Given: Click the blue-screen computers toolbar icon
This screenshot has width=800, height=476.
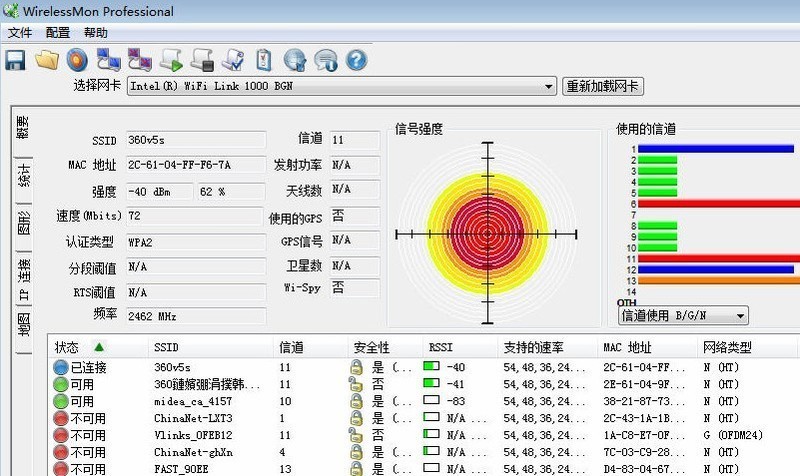Looking at the screenshot, I should click(x=109, y=60).
